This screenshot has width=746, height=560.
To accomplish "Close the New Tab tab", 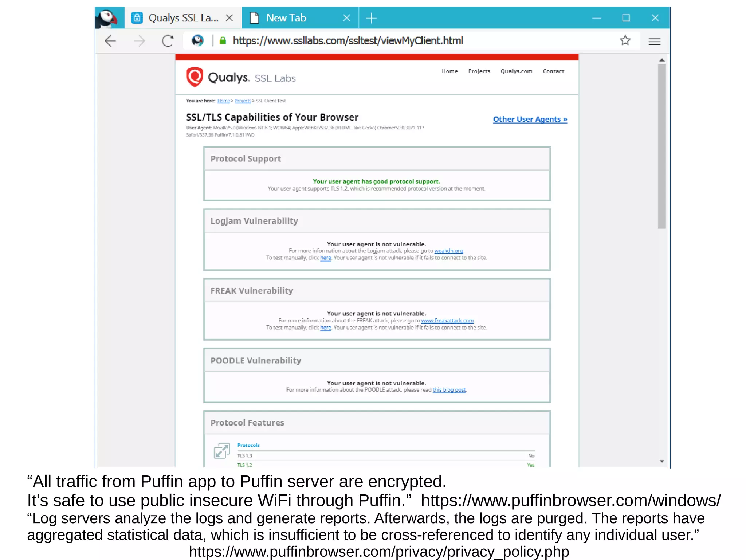I will pos(346,18).
